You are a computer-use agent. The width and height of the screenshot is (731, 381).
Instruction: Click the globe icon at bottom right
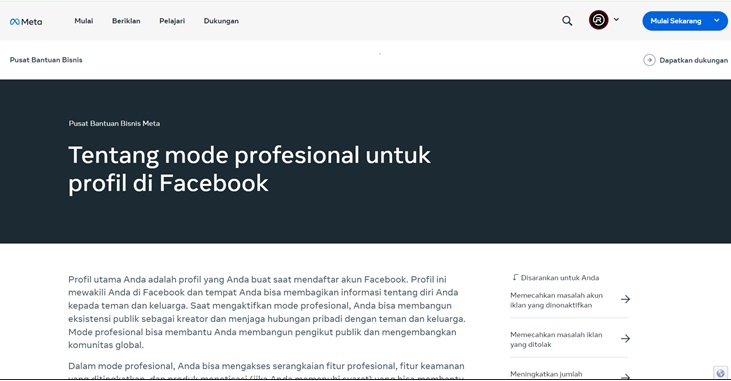pyautogui.click(x=721, y=373)
